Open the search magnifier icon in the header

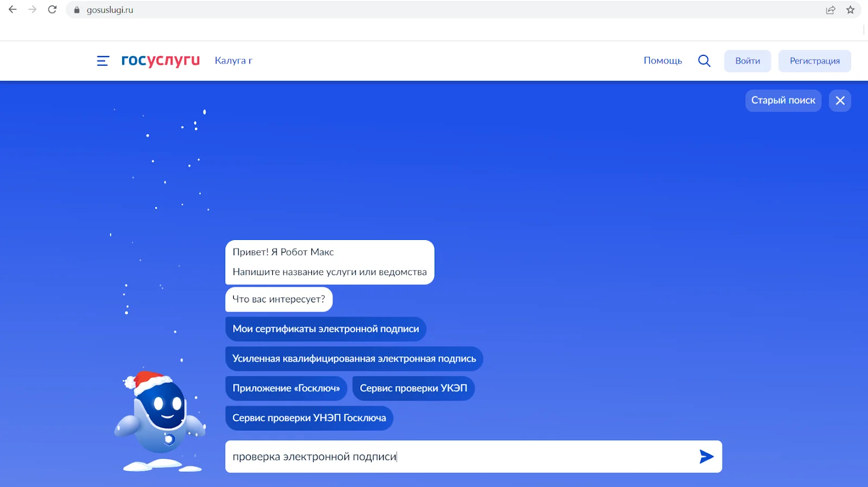704,61
